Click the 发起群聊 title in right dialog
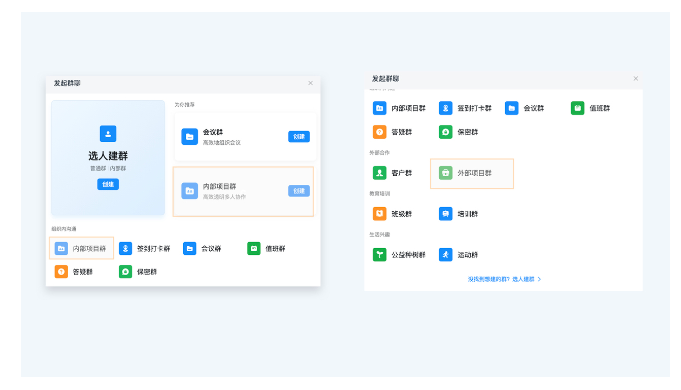681x390 pixels. (385, 79)
